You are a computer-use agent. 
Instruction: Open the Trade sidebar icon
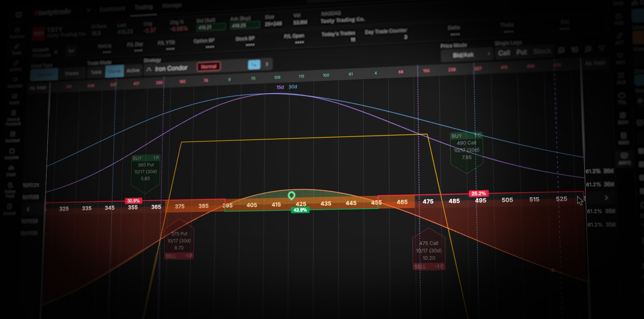pos(17,47)
